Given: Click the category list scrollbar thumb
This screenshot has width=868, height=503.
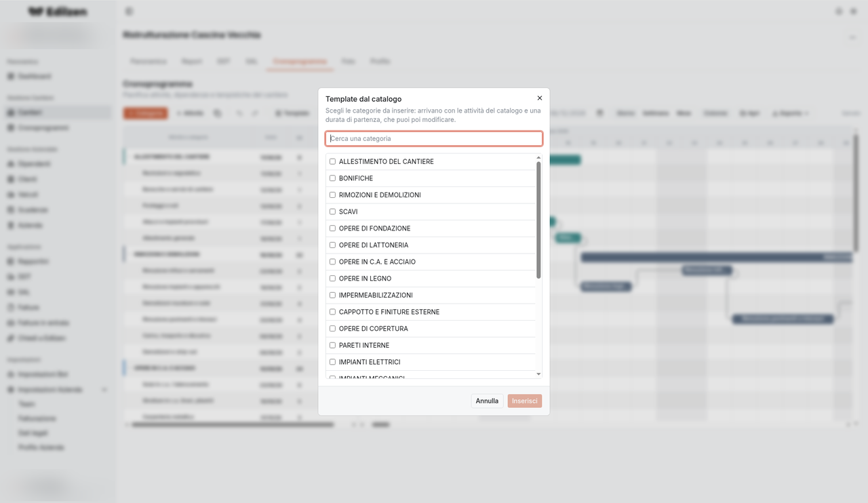Looking at the screenshot, I should point(538,220).
